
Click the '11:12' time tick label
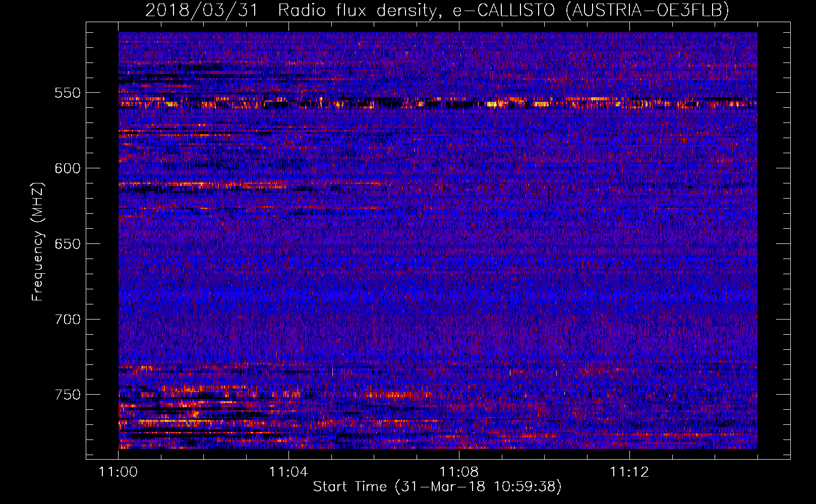(x=629, y=472)
